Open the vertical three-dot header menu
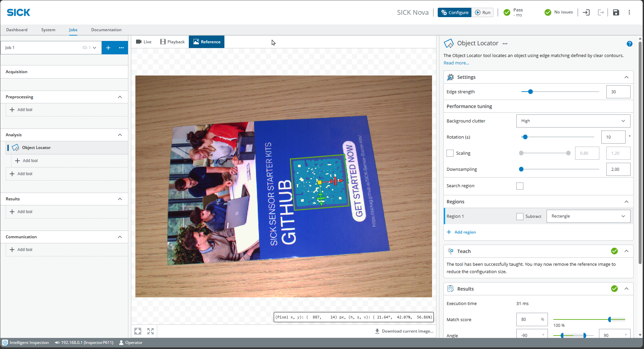 (x=629, y=12)
